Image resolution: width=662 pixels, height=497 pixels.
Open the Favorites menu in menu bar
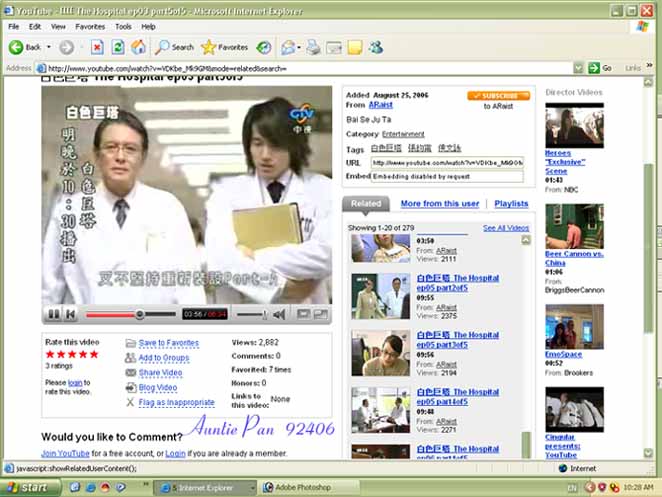(x=90, y=27)
